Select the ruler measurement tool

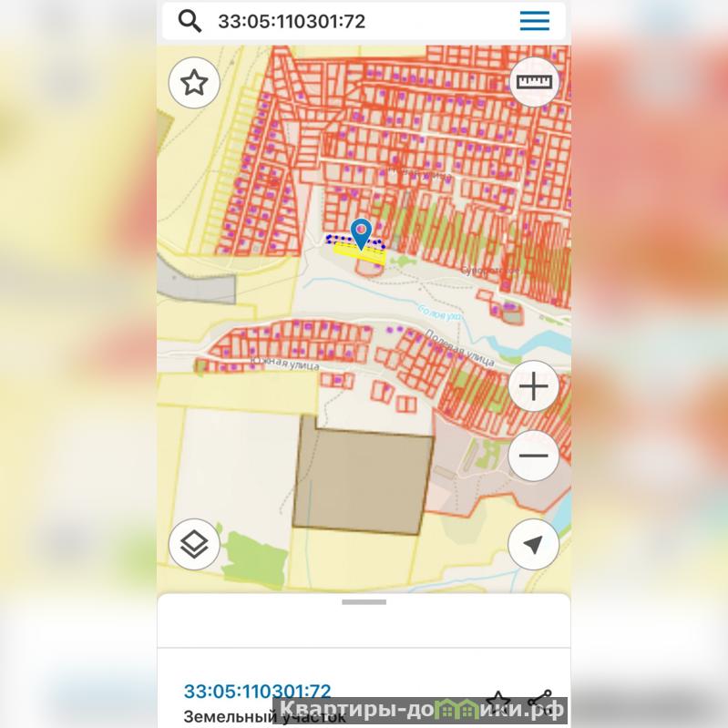click(535, 83)
